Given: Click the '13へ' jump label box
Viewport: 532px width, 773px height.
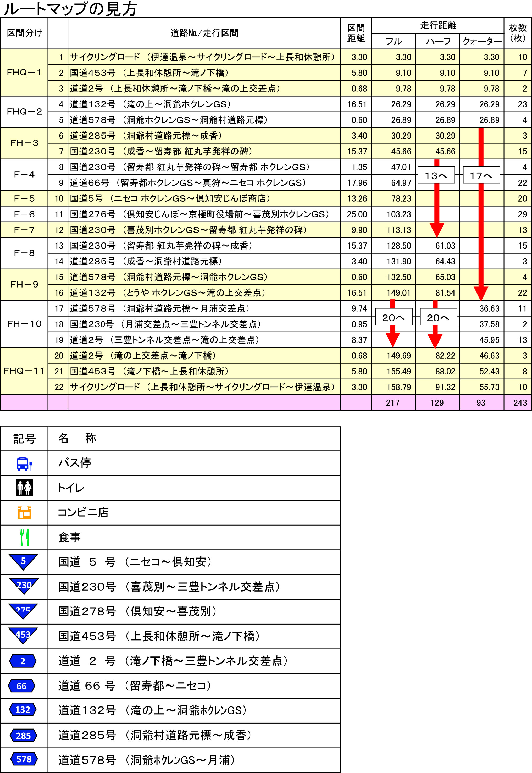Looking at the screenshot, I should pyautogui.click(x=436, y=175).
